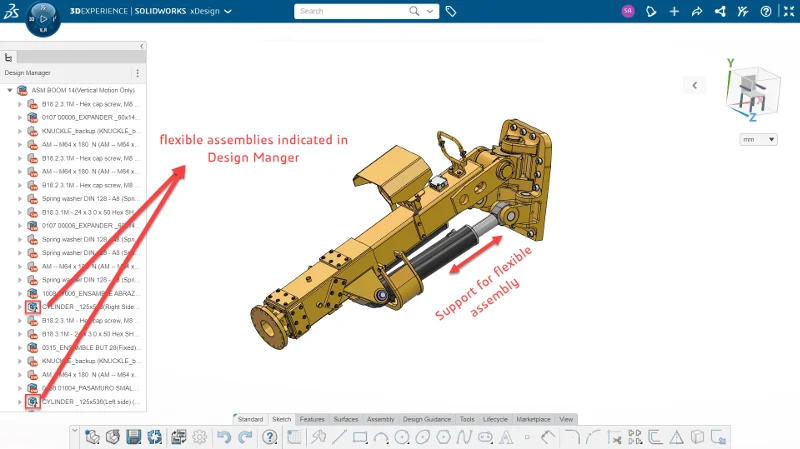The image size is (800, 449).
Task: Open the mm units dropdown
Action: pos(758,139)
